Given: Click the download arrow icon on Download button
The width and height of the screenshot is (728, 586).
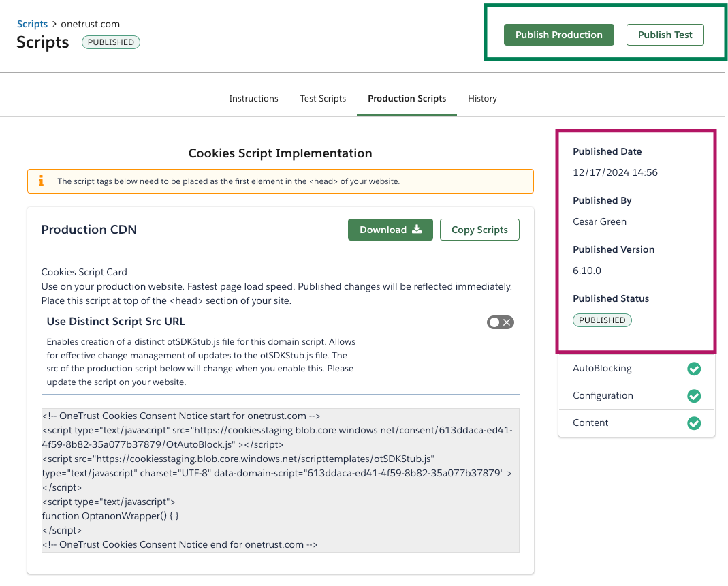Looking at the screenshot, I should click(x=417, y=230).
